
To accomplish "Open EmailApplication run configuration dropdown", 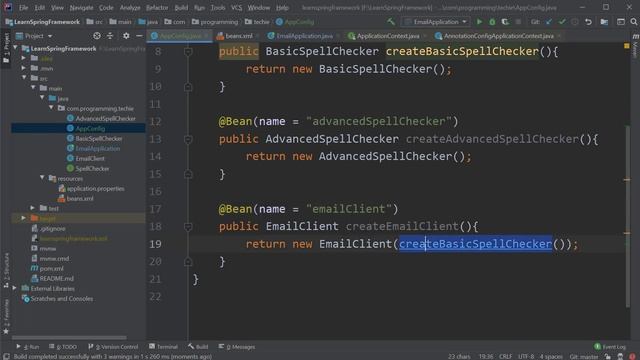I will [435, 22].
